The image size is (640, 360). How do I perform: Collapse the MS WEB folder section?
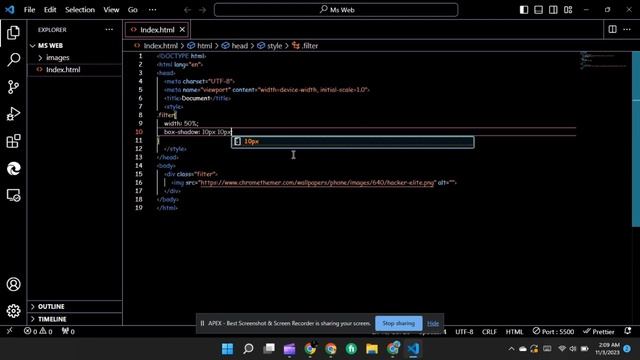pyautogui.click(x=74, y=46)
